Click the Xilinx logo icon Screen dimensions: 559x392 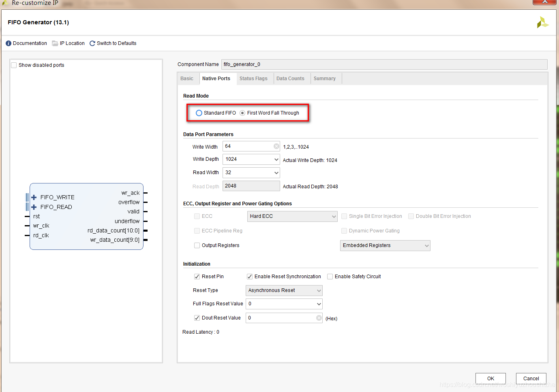(542, 22)
